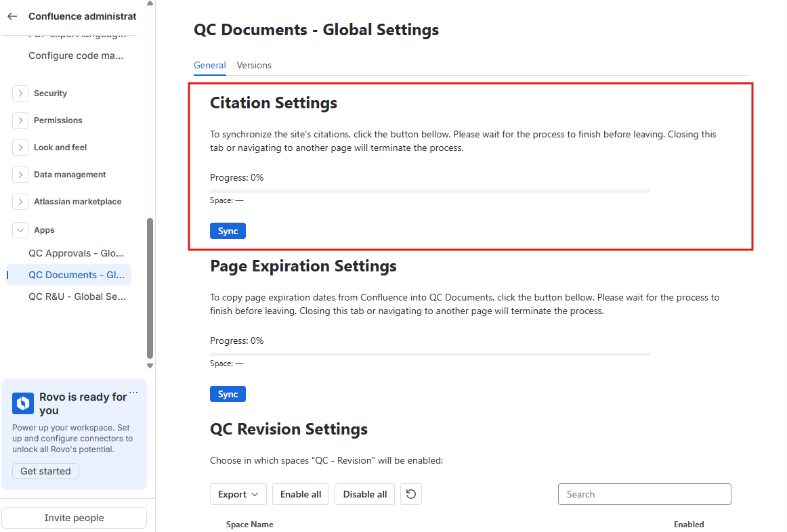Open QC Approvals global settings
The height and width of the screenshot is (532, 787).
[77, 253]
